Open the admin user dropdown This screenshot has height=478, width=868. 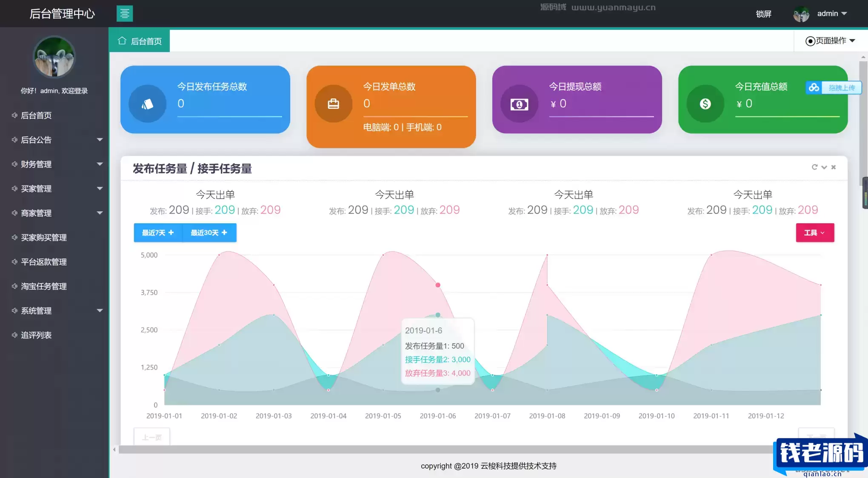832,14
